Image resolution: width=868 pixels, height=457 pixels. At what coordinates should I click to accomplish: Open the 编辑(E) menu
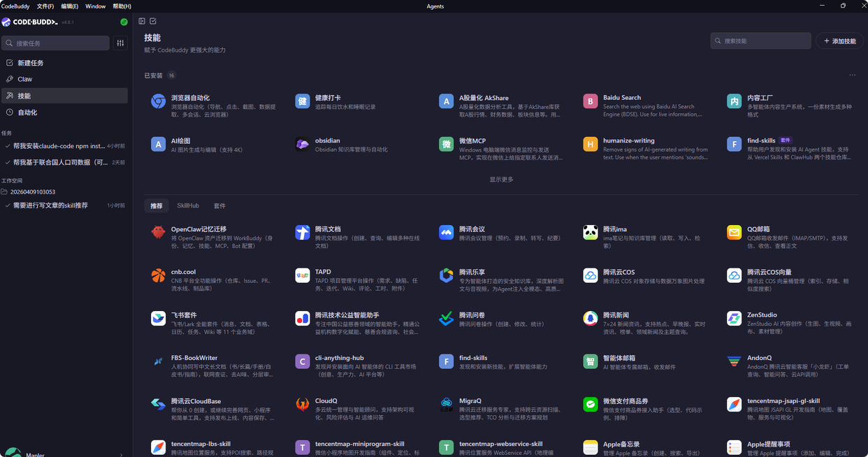coord(70,6)
